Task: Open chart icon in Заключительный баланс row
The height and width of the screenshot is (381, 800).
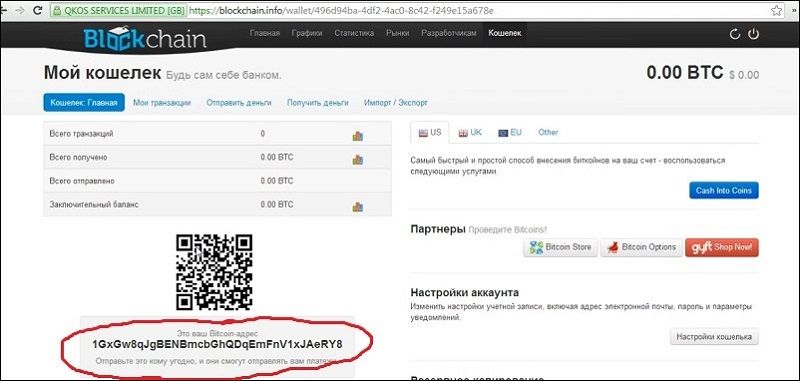Action: point(358,207)
